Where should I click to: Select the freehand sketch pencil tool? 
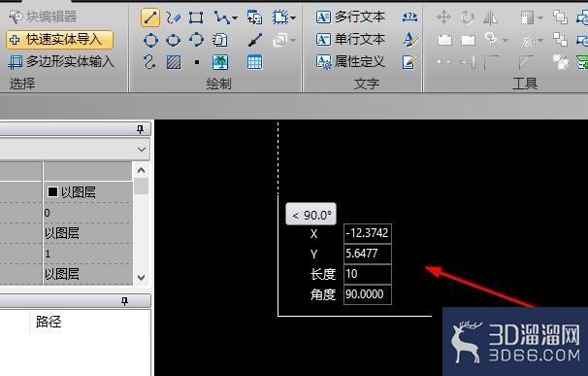pos(173,17)
